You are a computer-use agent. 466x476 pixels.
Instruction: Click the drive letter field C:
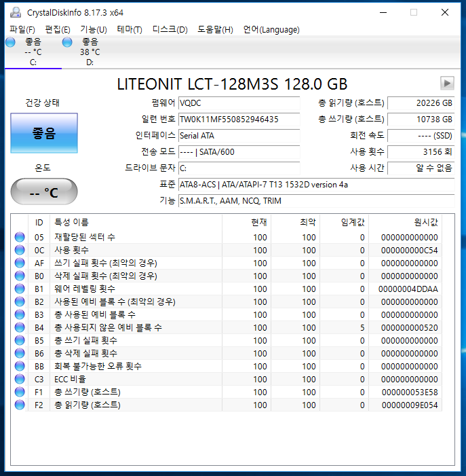[239, 168]
